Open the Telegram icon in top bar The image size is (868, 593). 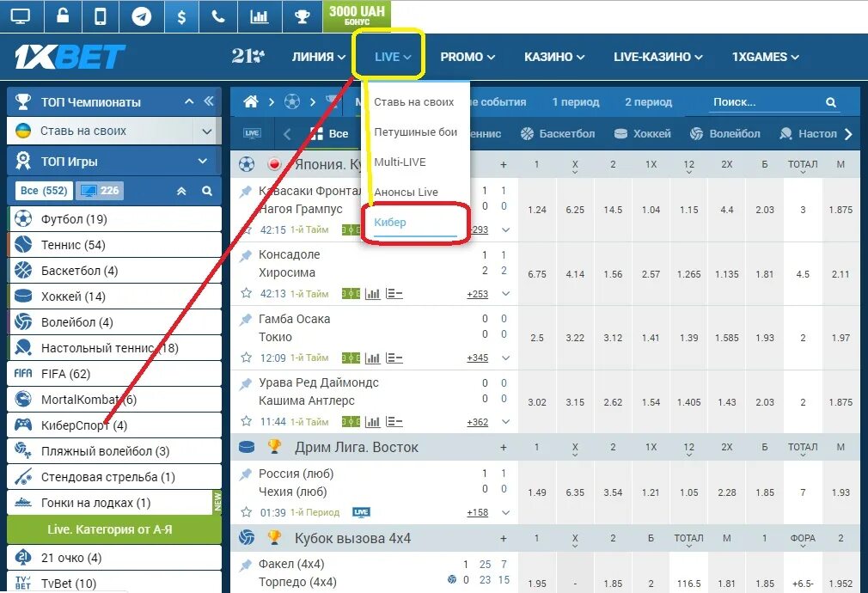(x=142, y=16)
